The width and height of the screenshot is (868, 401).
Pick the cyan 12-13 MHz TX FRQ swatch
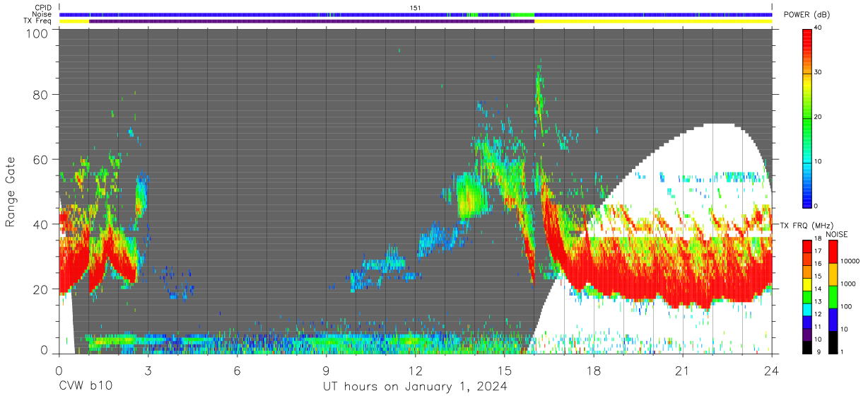tap(807, 309)
